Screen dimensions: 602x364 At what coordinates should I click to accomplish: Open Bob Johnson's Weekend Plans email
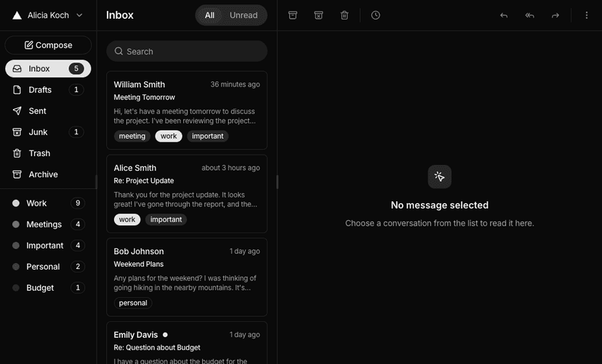tap(187, 277)
